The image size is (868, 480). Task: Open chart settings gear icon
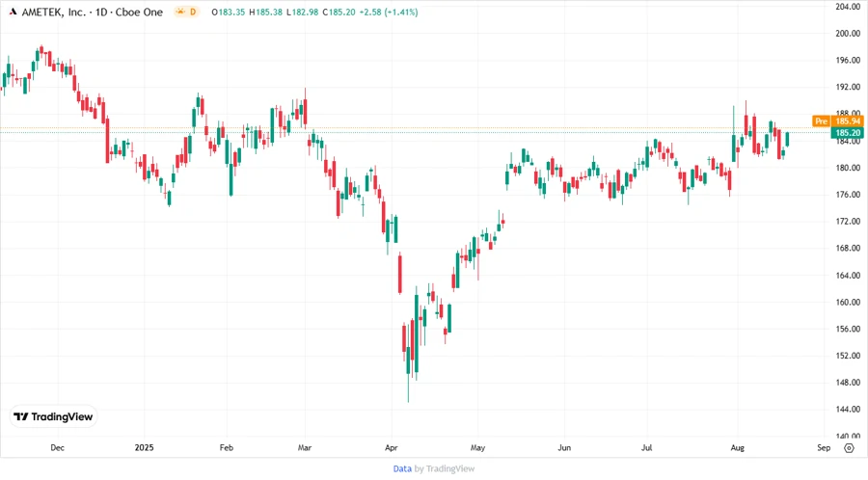(x=849, y=448)
